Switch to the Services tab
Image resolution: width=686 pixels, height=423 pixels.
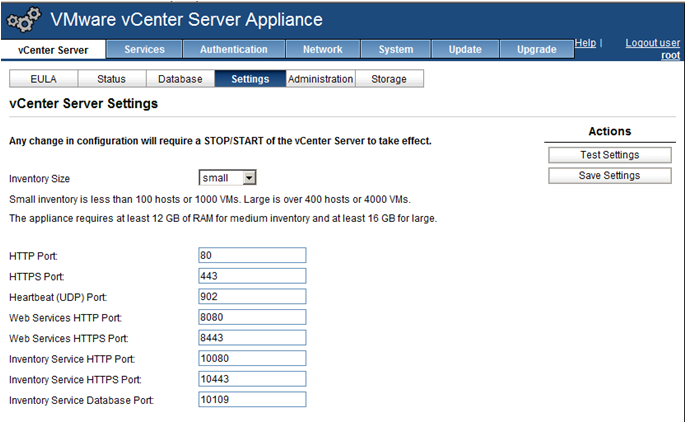point(144,50)
